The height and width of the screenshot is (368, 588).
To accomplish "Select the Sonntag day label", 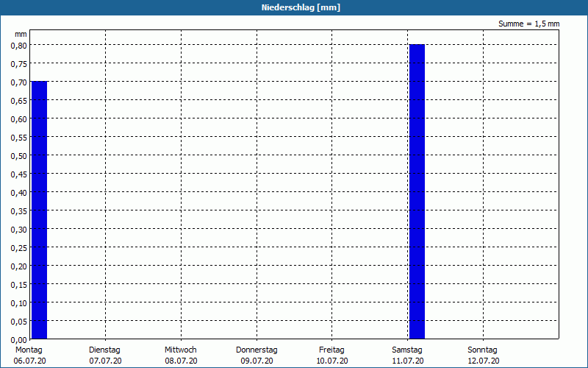I will point(482,350).
